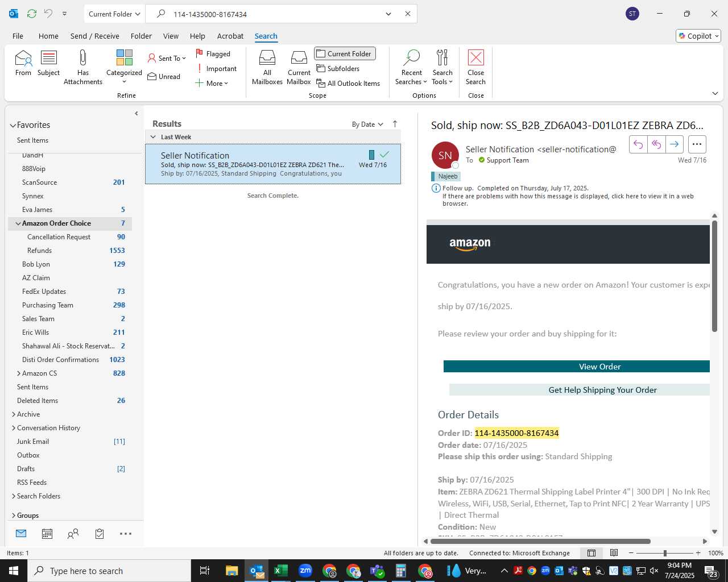Filter results to Important items

[217, 69]
